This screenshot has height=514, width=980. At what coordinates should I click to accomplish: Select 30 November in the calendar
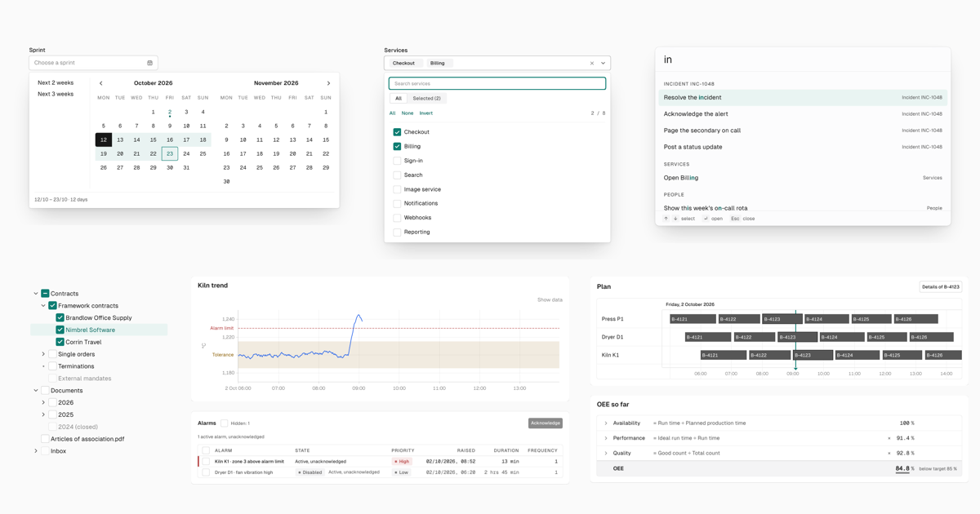point(226,181)
